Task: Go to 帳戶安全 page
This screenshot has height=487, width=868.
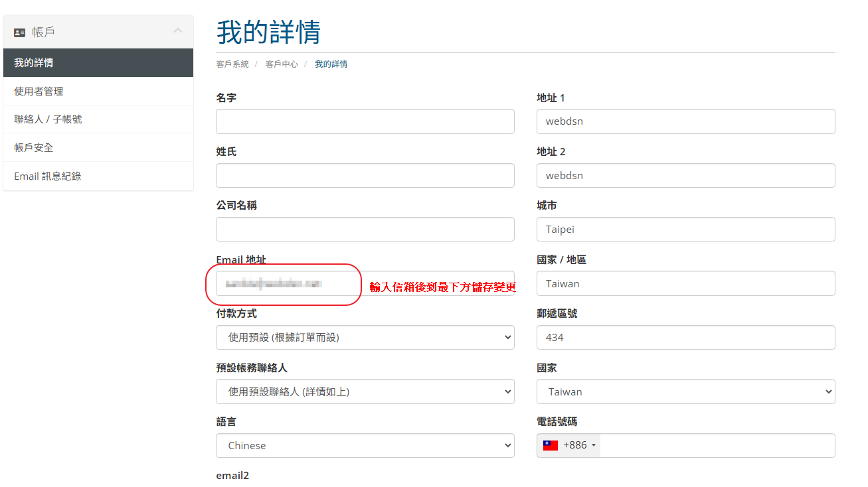Action: pyautogui.click(x=34, y=147)
